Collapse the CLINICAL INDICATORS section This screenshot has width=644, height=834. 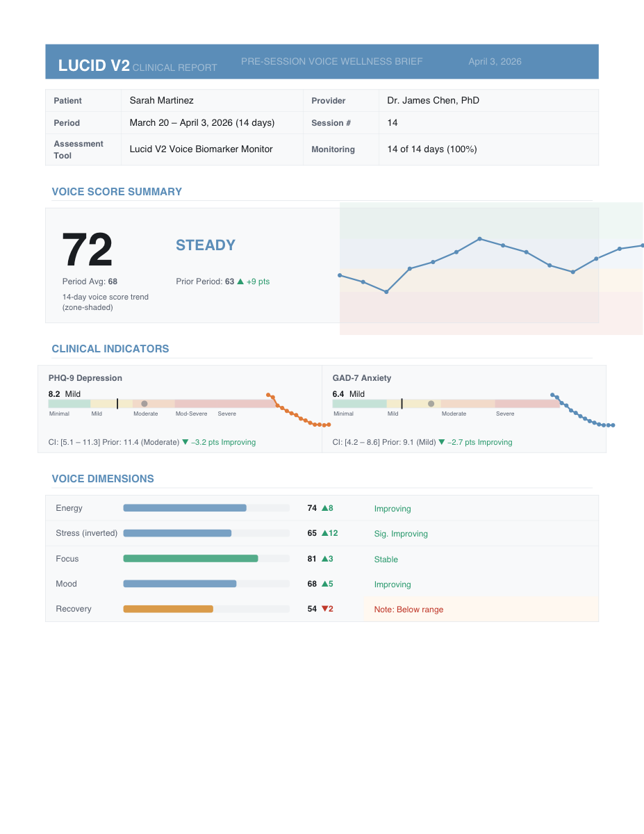point(110,349)
